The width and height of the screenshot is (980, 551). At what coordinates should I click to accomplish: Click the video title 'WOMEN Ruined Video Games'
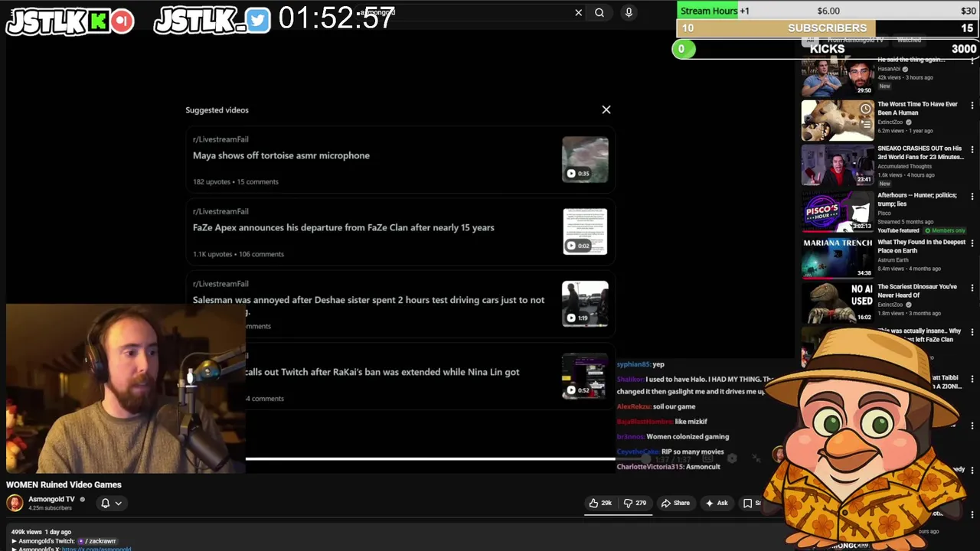(64, 484)
